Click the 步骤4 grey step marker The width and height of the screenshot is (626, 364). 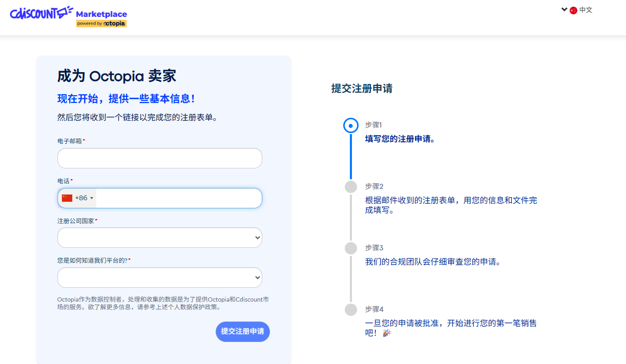pyautogui.click(x=351, y=310)
